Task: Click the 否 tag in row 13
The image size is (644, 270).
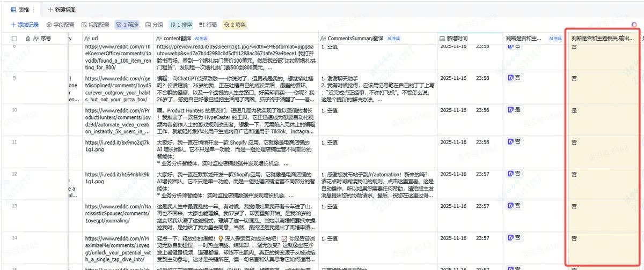Action: tap(514, 206)
